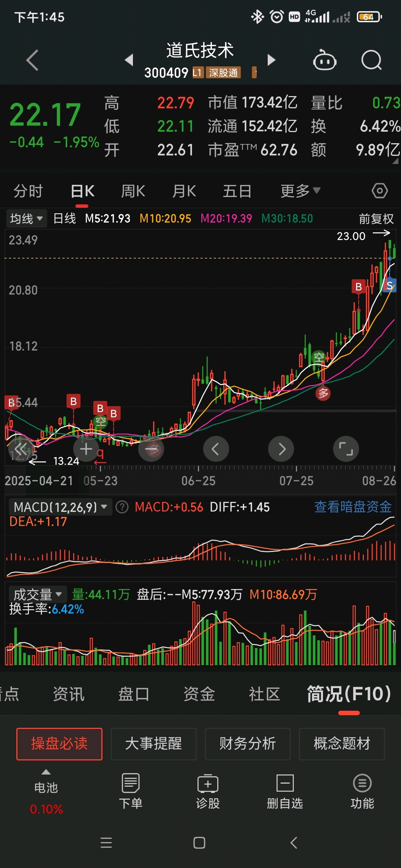This screenshot has height=868, width=401.
Task: Open the 社区 community tab
Action: [264, 694]
